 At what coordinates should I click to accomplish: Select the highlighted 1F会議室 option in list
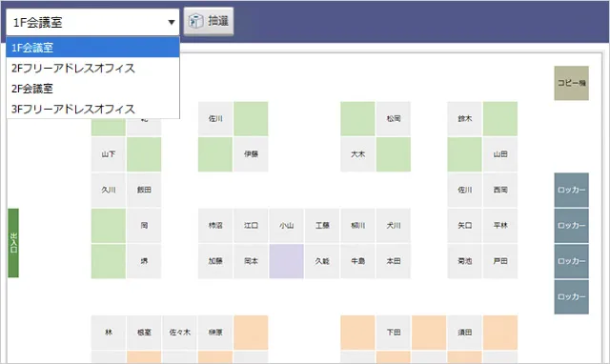point(92,48)
